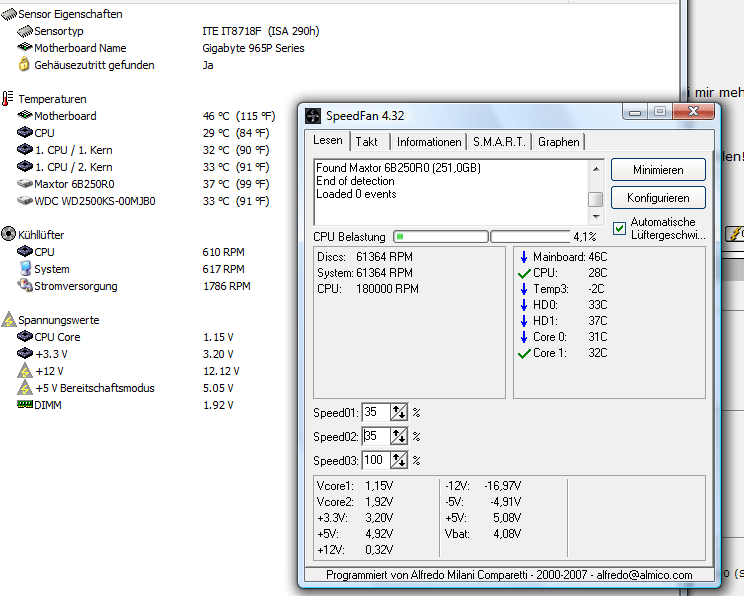Click the '1786 RPM' Stromversorgung value

227,286
